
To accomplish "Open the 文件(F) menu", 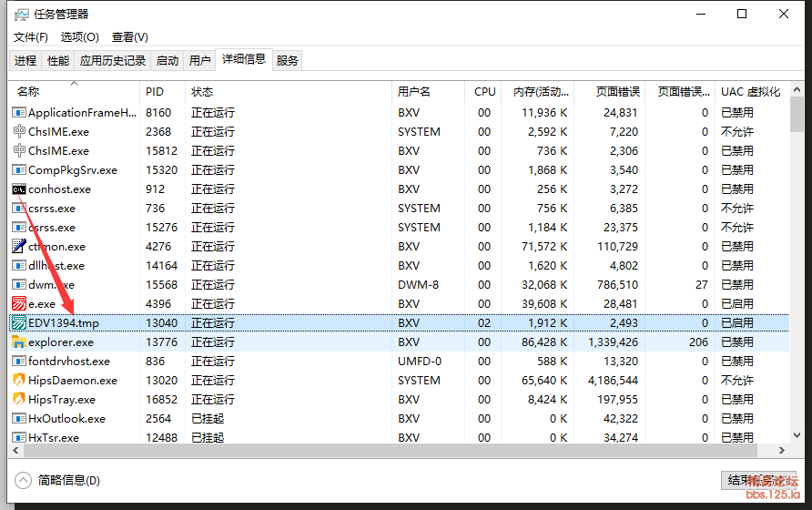I will click(31, 37).
